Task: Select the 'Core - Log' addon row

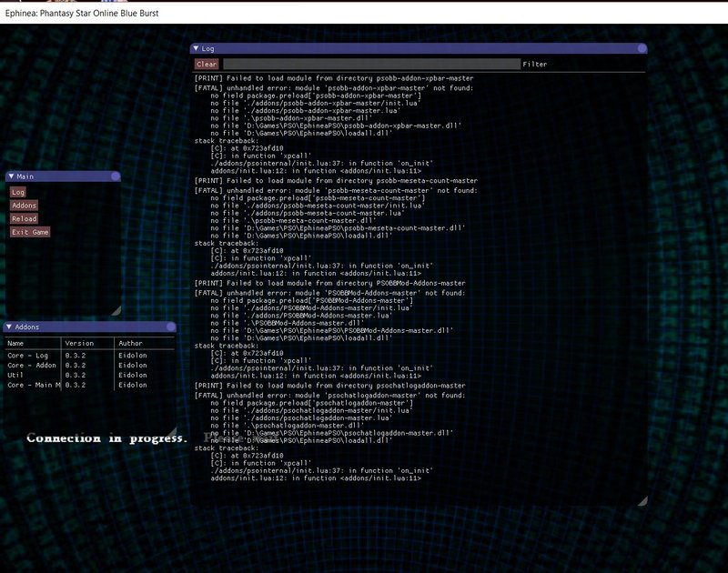Action: point(90,356)
